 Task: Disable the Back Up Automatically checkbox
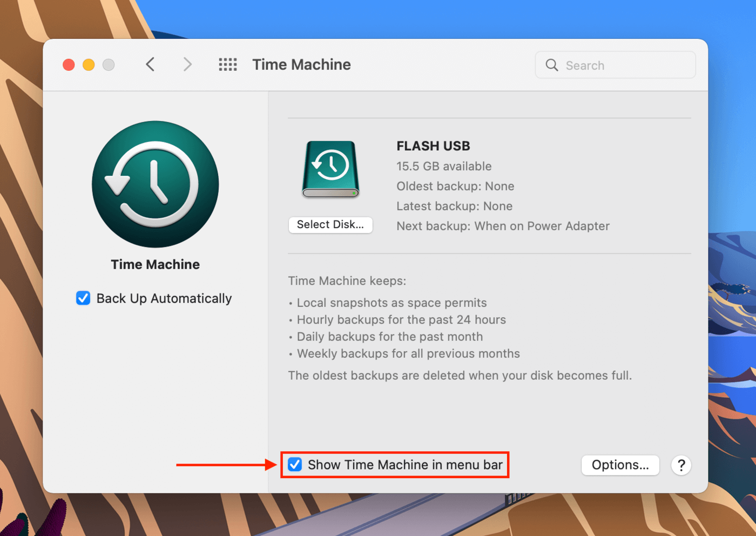tap(83, 298)
